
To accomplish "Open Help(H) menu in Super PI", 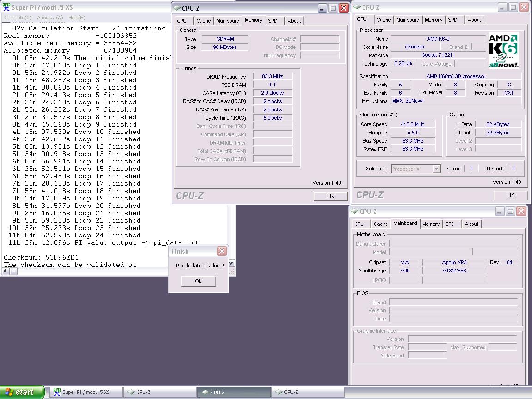I will (x=77, y=18).
